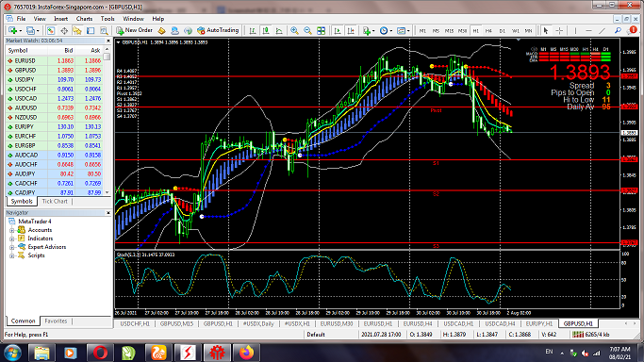
Task: Select the Crosshair tool
Action: coord(559,30)
